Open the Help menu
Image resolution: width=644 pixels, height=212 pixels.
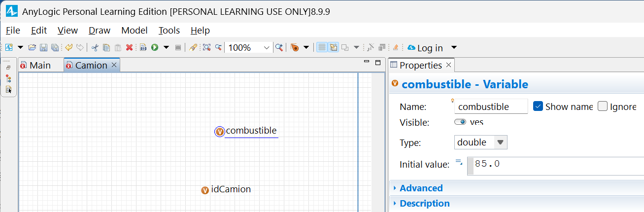(x=200, y=31)
